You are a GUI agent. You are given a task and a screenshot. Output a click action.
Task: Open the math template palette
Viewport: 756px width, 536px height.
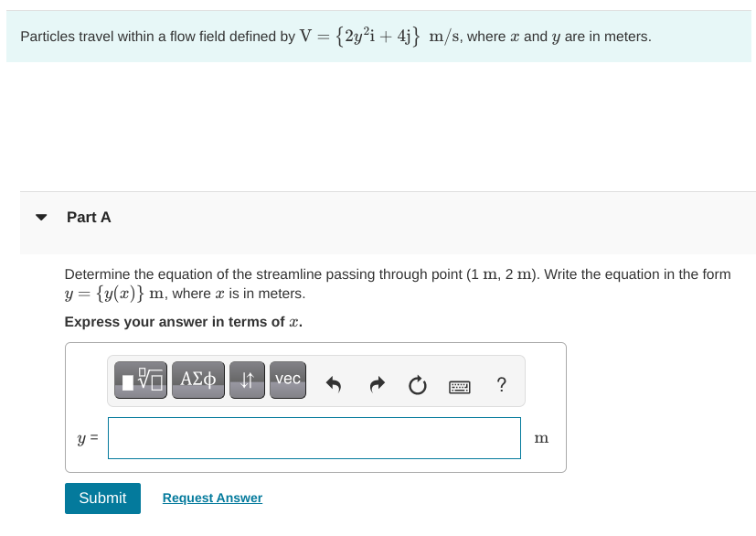point(138,380)
